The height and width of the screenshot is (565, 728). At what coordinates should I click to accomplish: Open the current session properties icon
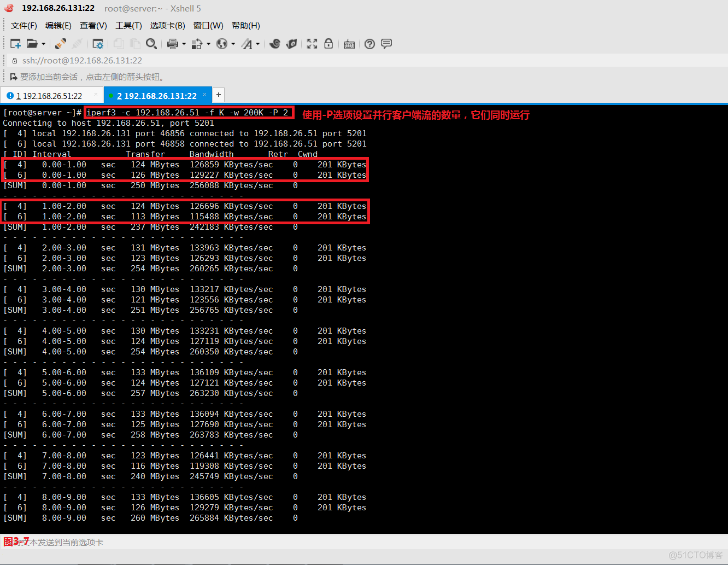98,44
